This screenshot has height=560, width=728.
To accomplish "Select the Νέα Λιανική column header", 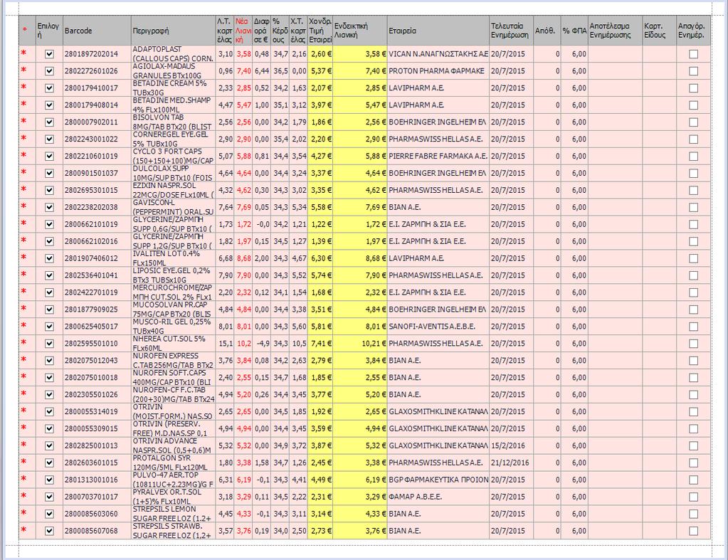I will click(x=243, y=31).
